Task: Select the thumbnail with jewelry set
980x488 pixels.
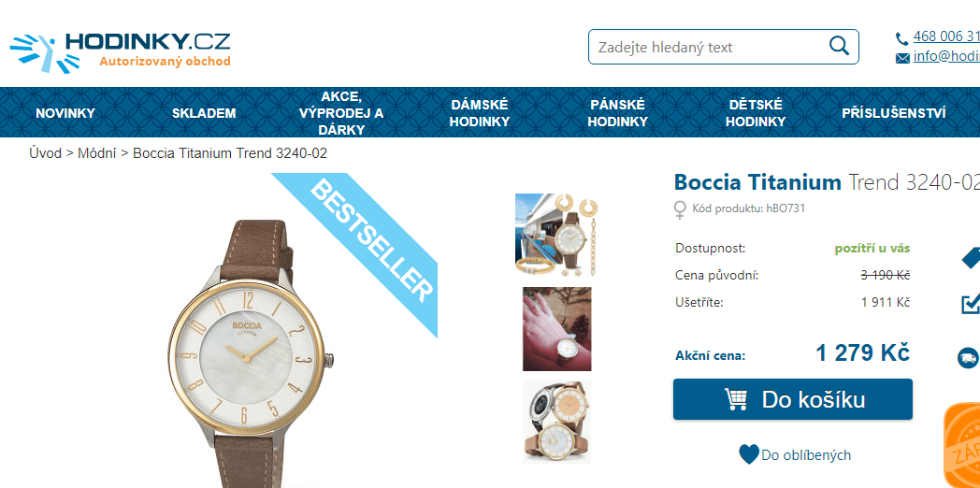Action: click(x=556, y=235)
